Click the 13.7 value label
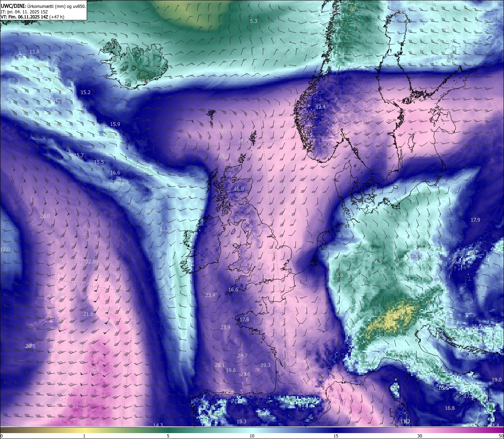The height and width of the screenshot is (439, 504). 164,230
